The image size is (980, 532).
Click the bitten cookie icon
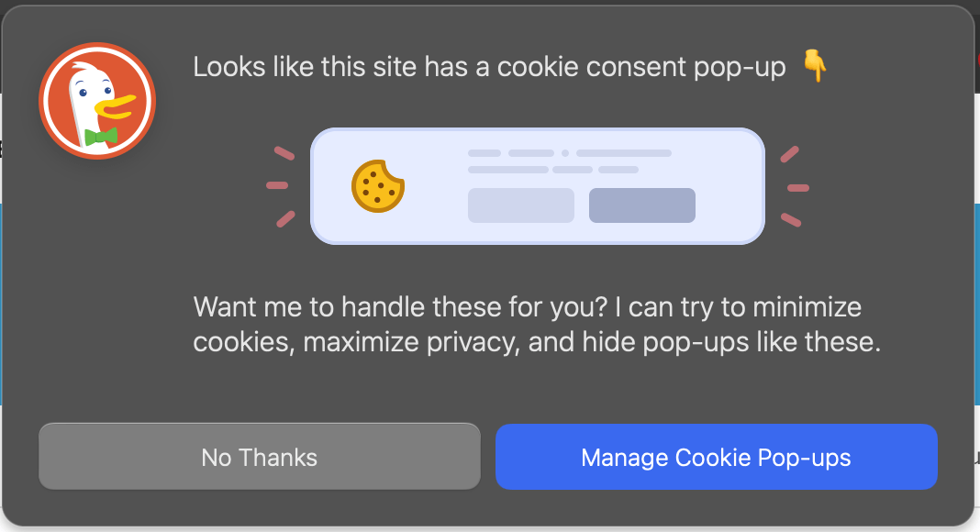pos(378,186)
